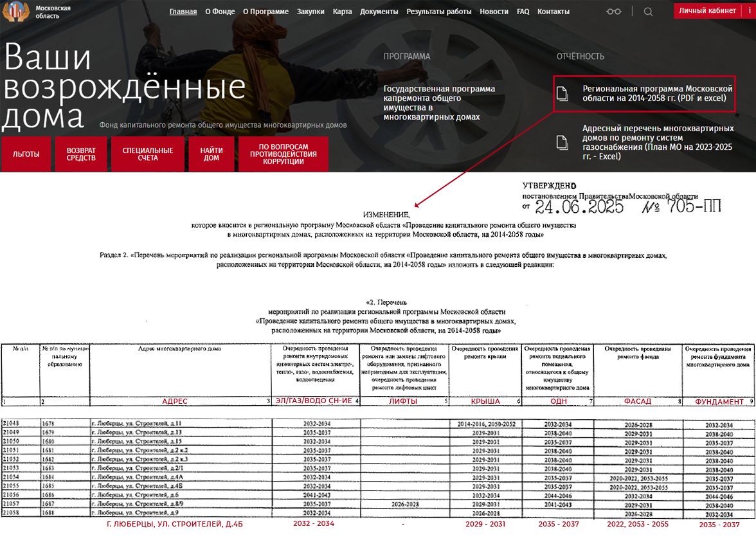This screenshot has width=756, height=542.
Task: Navigate to the FAQ page
Action: (523, 12)
